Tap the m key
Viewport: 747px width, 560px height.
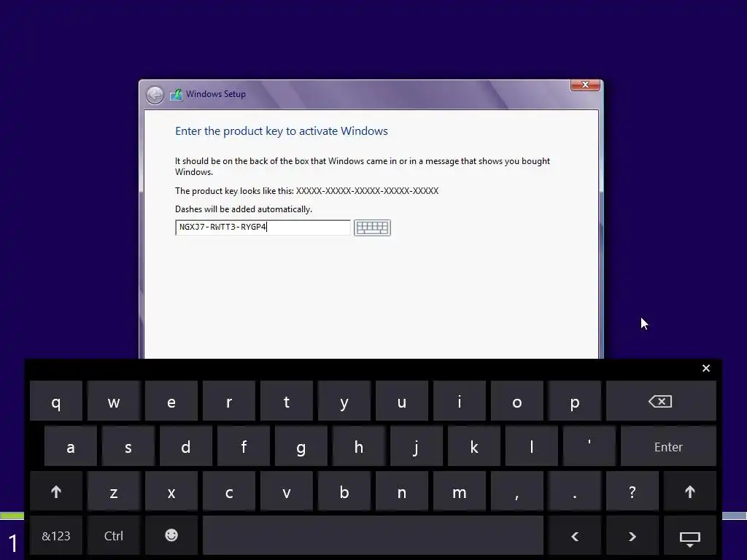click(460, 492)
